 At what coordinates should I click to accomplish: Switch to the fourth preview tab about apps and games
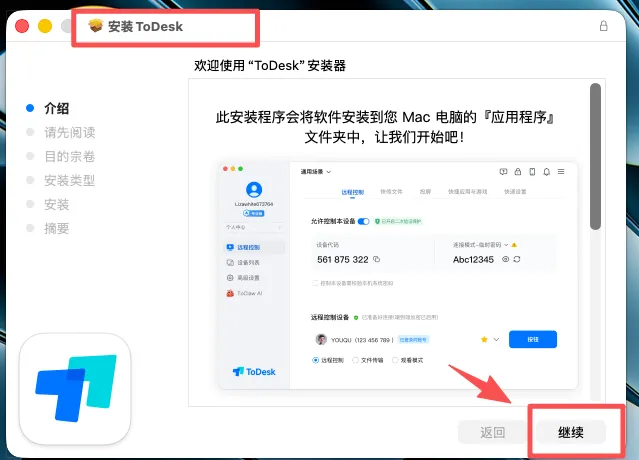467,191
